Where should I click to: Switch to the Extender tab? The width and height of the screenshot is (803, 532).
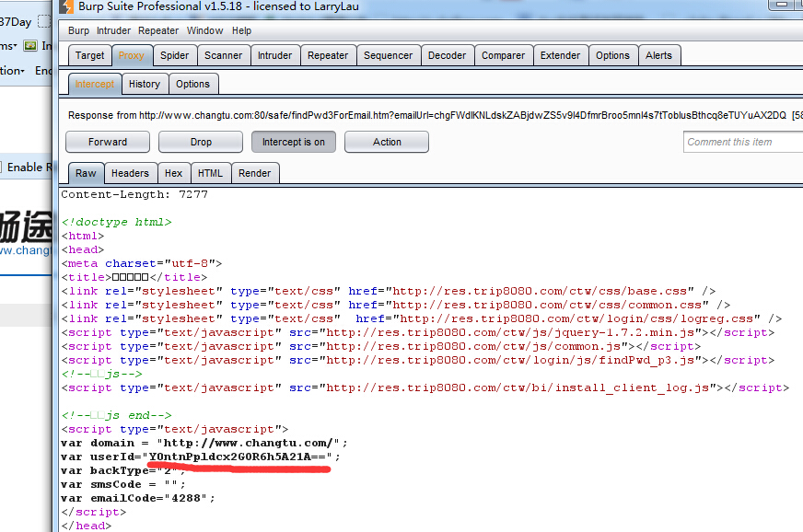[x=560, y=55]
